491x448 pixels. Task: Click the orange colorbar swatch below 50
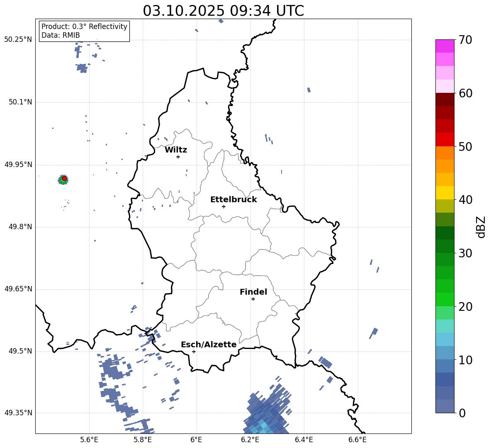pyautogui.click(x=445, y=153)
